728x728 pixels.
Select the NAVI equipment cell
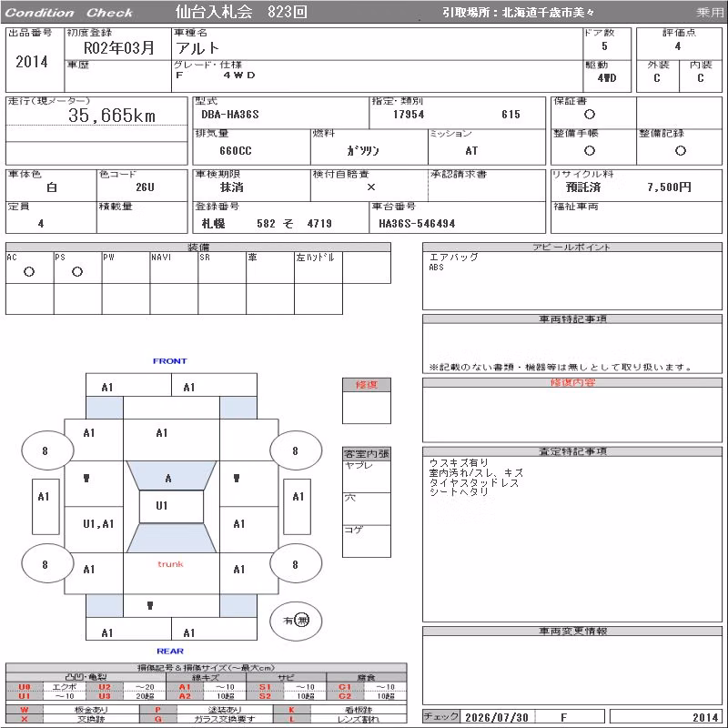174,268
